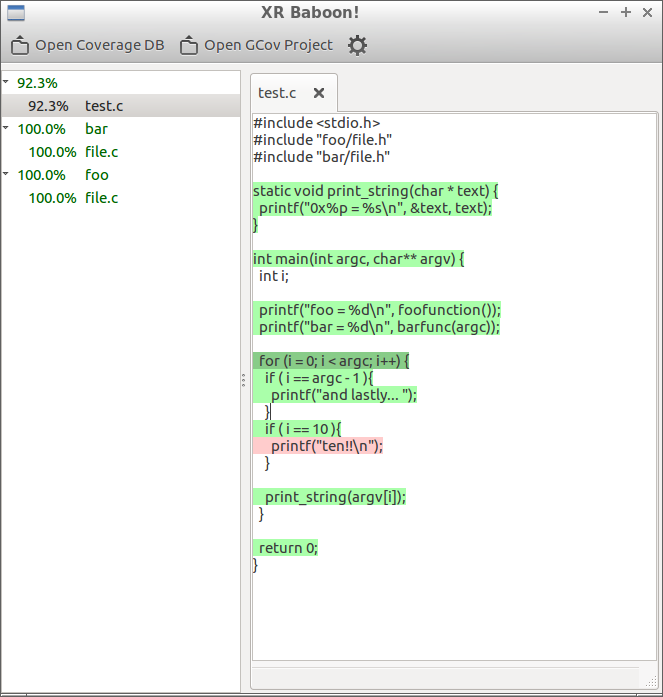Click the printf("0x%p = %s\n") line

coord(372,208)
